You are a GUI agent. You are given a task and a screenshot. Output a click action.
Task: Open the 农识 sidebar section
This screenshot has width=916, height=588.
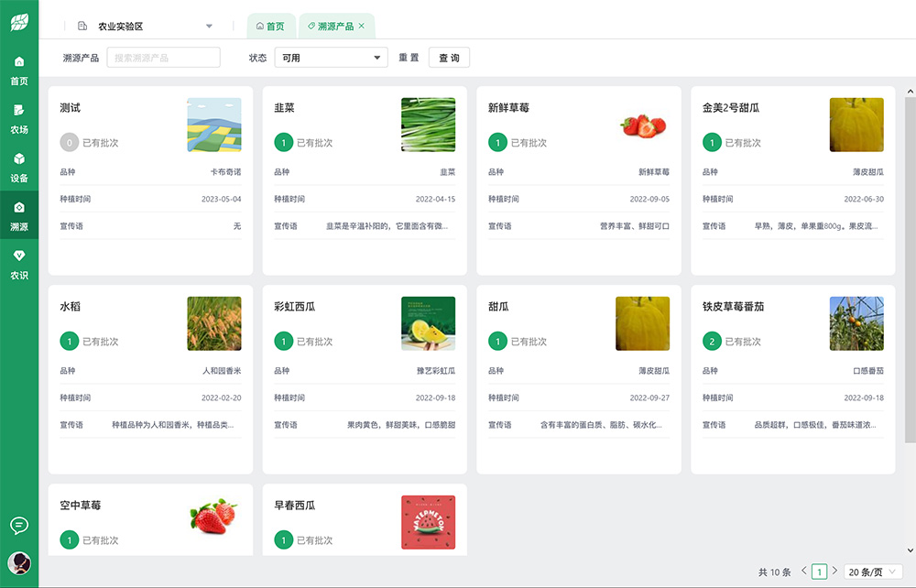[19, 265]
